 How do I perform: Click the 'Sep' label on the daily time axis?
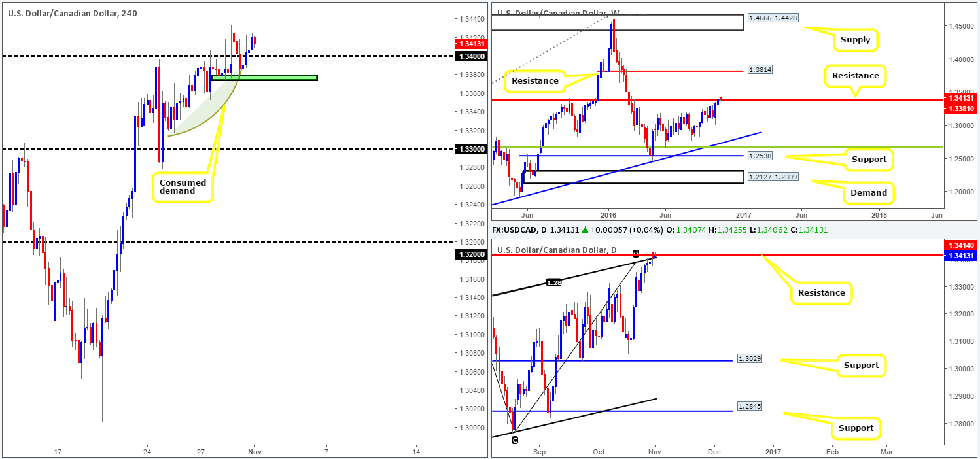[x=539, y=452]
